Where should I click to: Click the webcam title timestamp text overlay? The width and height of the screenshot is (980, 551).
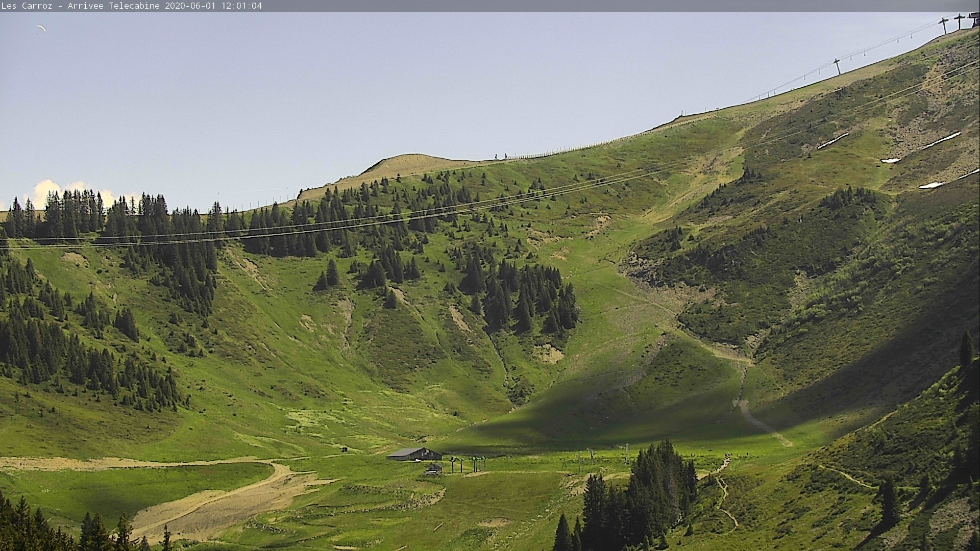click(132, 6)
